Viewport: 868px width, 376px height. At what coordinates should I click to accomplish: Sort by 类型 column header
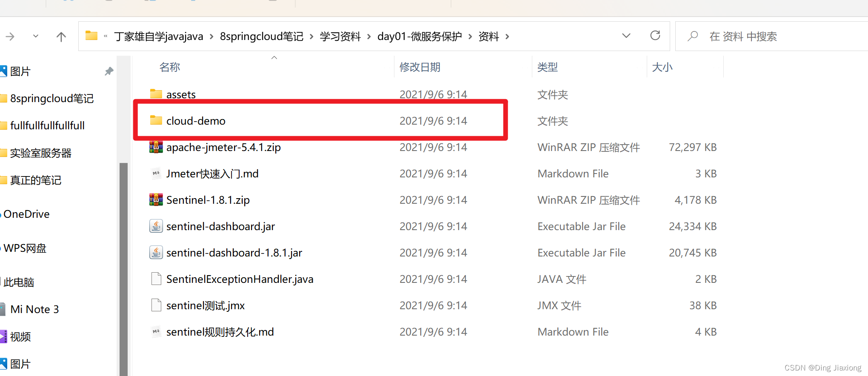(547, 67)
